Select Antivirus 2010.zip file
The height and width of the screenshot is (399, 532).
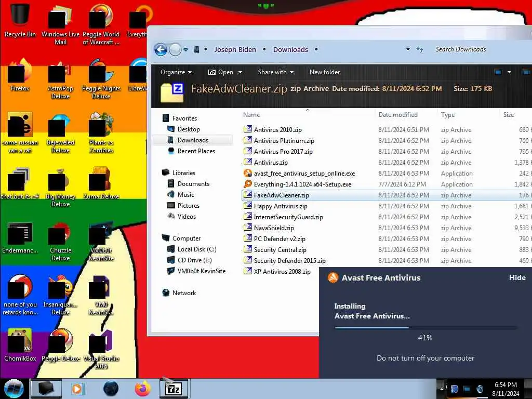click(x=277, y=129)
